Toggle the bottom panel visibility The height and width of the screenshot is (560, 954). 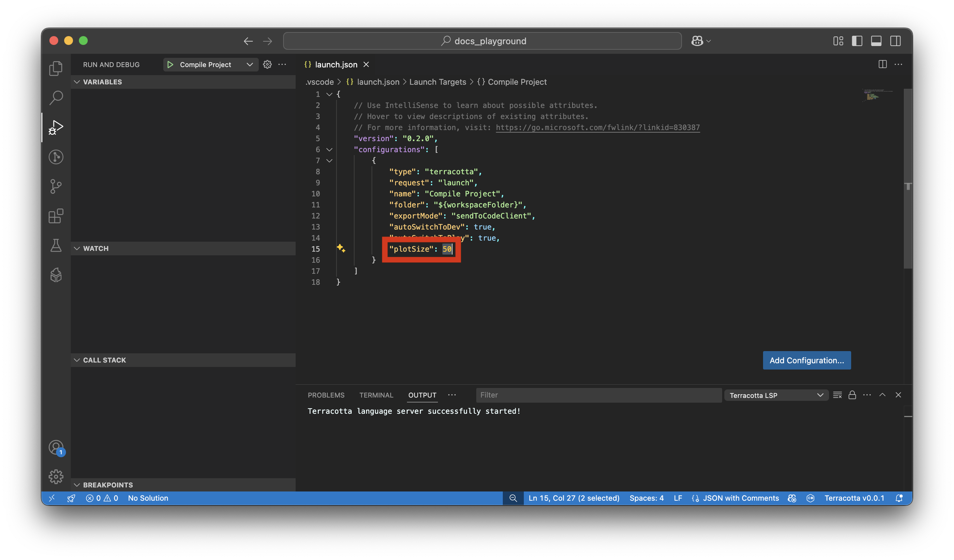coord(876,41)
